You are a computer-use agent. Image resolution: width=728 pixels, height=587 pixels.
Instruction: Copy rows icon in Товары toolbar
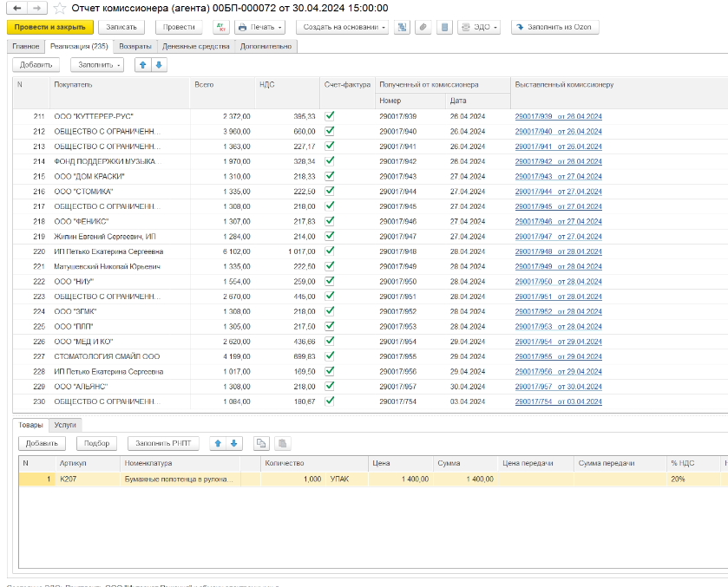(x=260, y=443)
